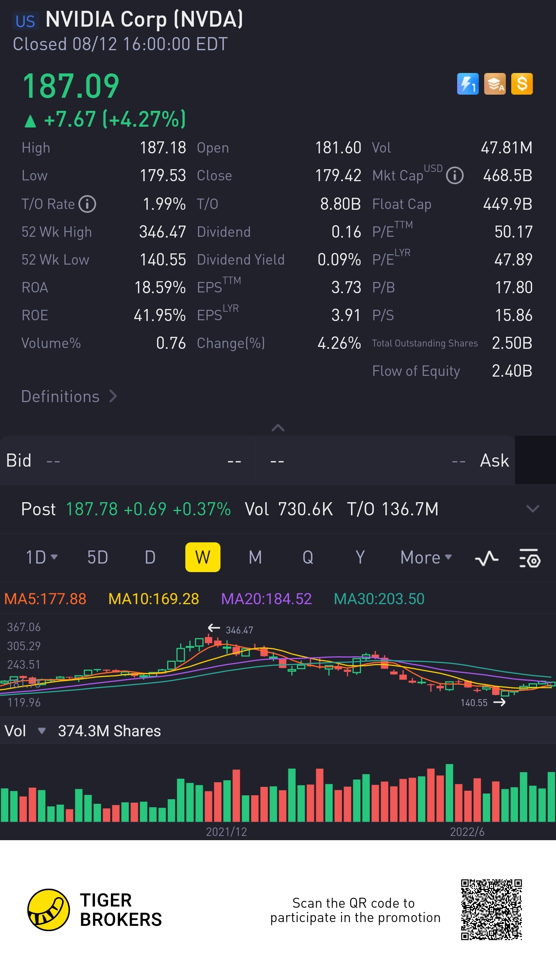Tap the MA20:184.52 indicator label
This screenshot has height=980, width=556.
coord(266,599)
